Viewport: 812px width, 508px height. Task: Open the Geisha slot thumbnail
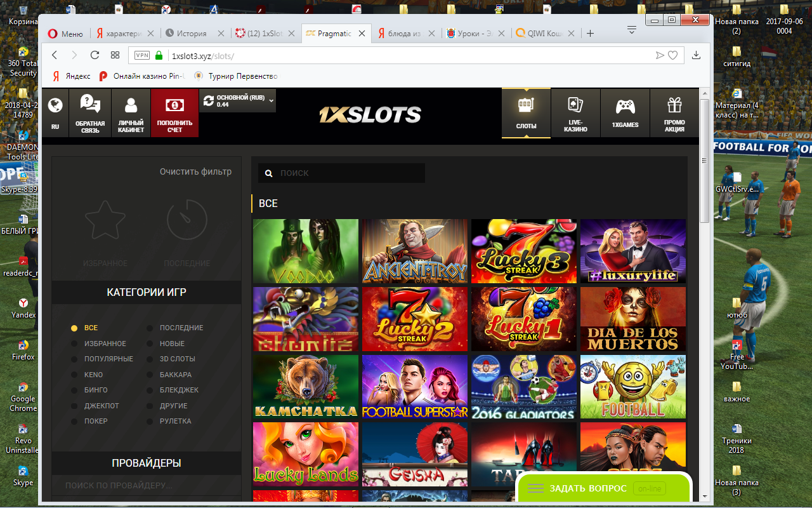[x=415, y=455]
